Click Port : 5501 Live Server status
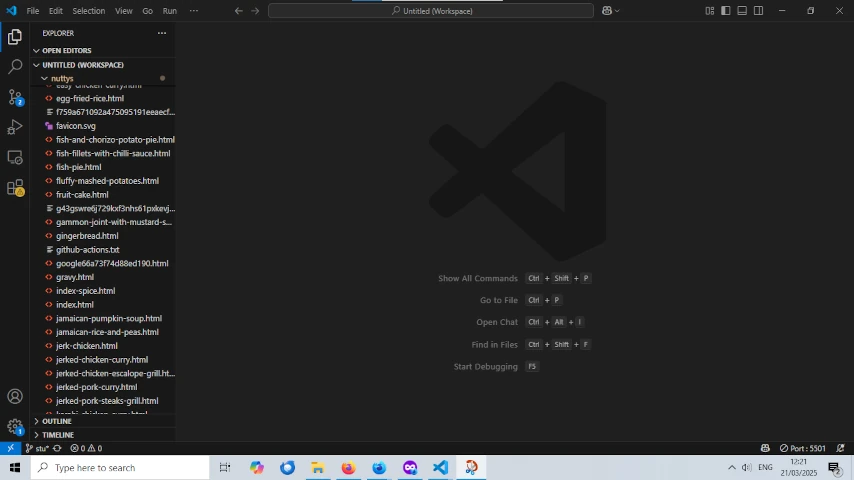854x480 pixels. [802, 448]
